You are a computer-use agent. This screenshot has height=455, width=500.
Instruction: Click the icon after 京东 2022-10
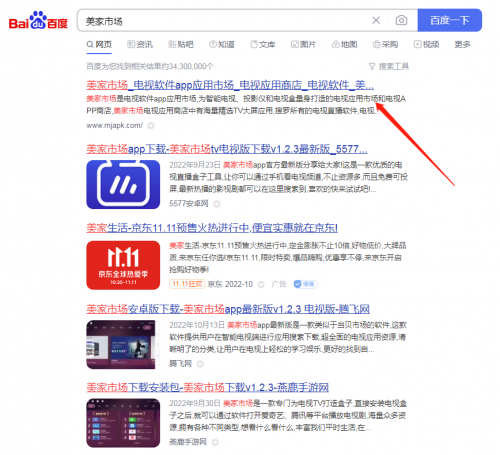click(x=261, y=284)
